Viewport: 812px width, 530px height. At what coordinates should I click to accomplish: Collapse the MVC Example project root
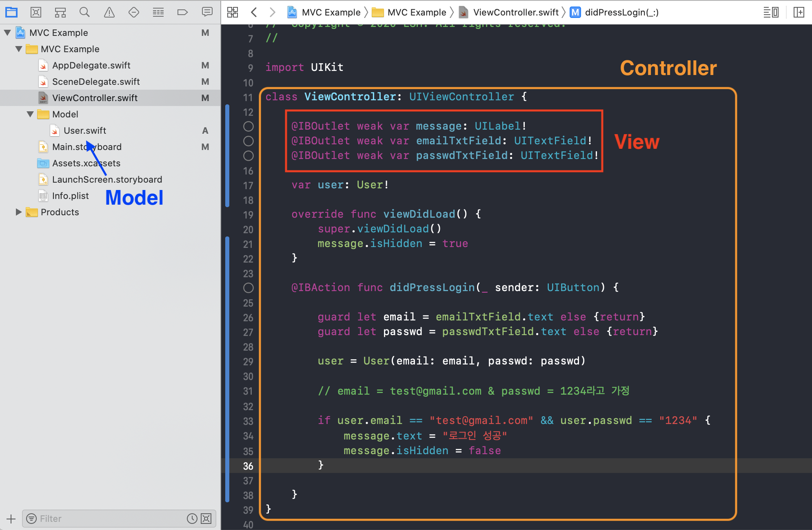pyautogui.click(x=7, y=33)
